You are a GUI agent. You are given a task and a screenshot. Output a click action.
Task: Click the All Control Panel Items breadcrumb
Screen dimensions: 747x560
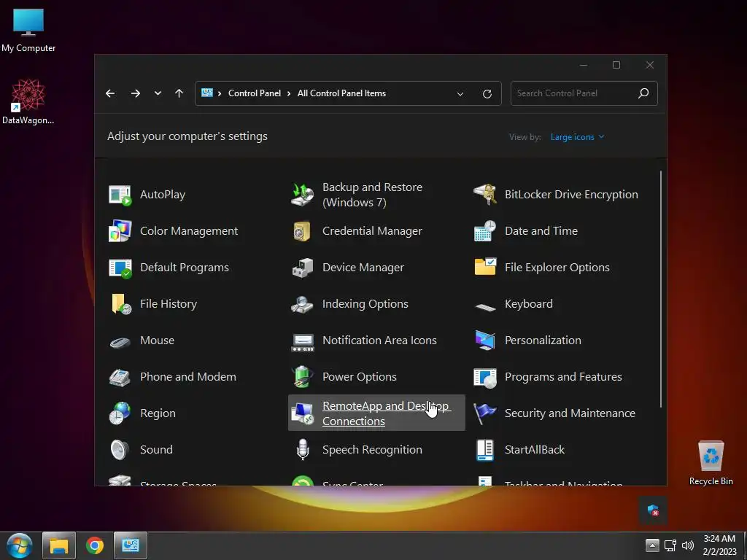(x=341, y=93)
